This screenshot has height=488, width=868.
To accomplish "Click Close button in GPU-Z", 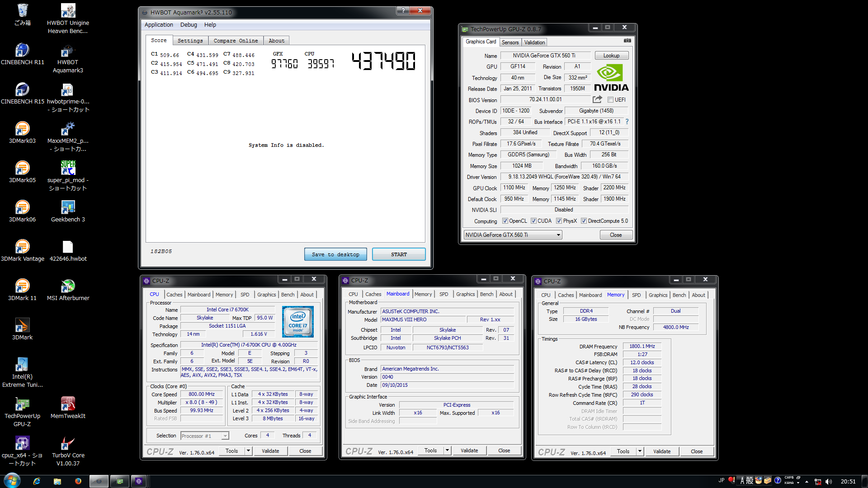I will 616,235.
